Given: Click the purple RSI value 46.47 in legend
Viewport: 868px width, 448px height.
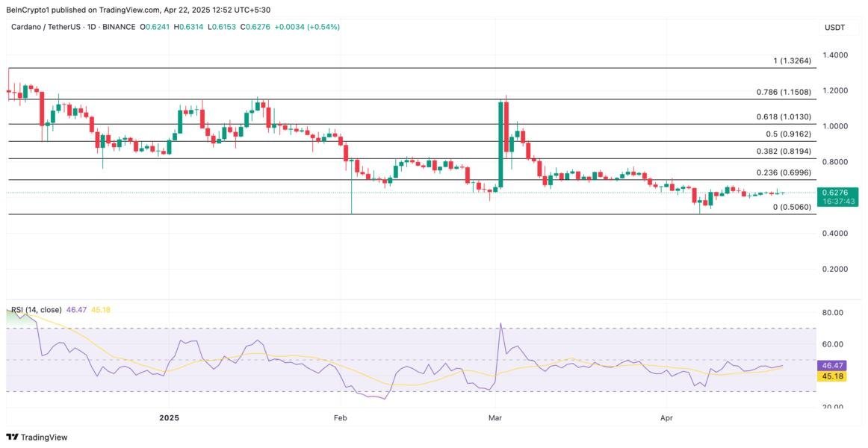Looking at the screenshot, I should pyautogui.click(x=76, y=309).
